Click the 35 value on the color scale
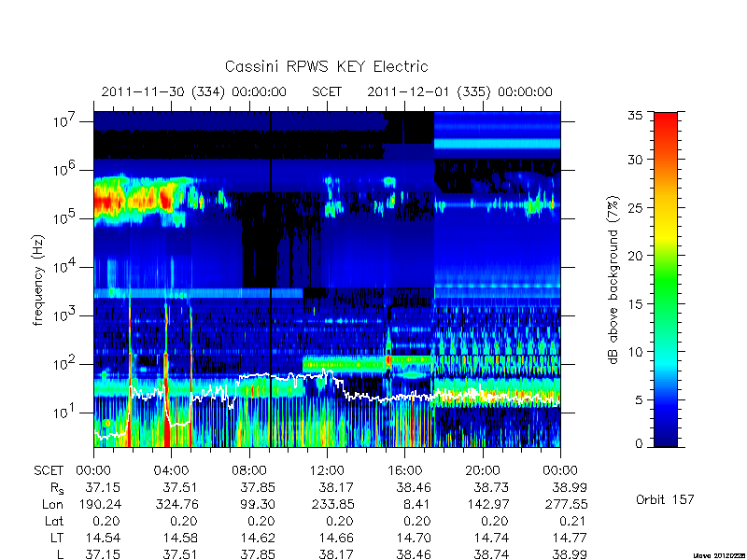 635,116
